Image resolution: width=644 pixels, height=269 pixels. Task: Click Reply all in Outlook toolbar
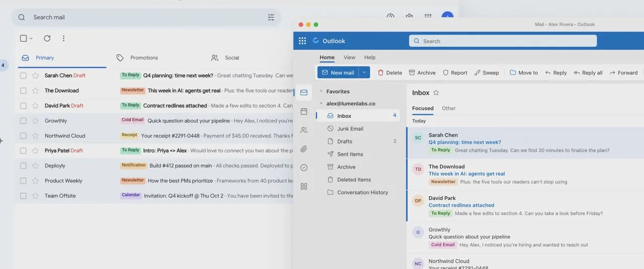[588, 72]
